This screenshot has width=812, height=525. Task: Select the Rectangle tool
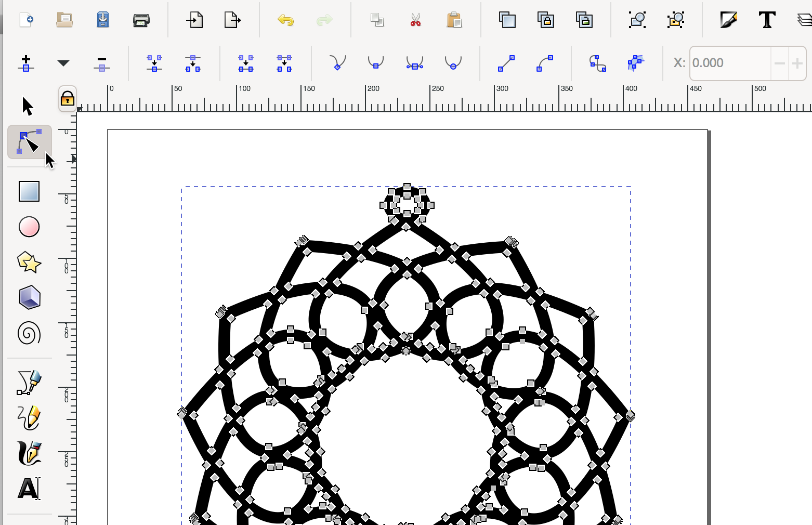29,191
